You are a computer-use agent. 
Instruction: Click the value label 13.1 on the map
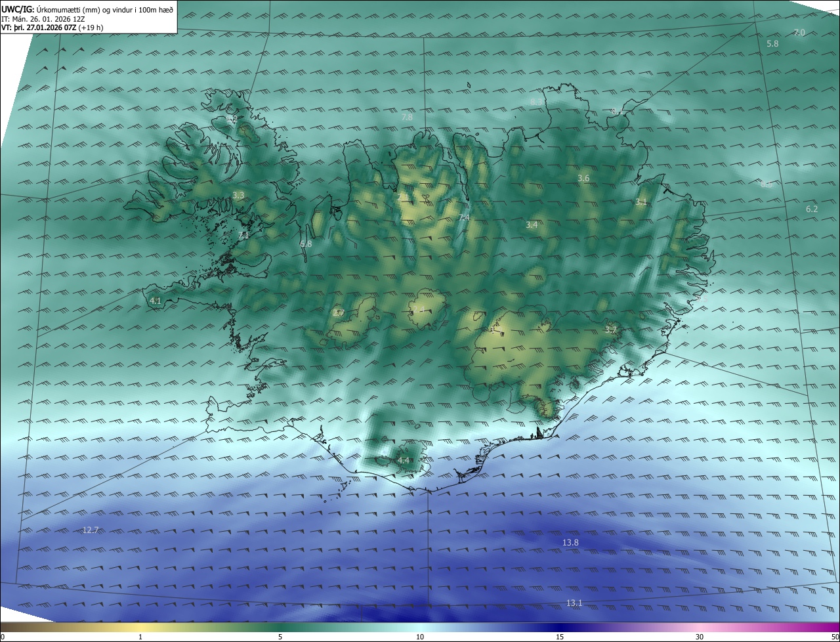(x=574, y=603)
